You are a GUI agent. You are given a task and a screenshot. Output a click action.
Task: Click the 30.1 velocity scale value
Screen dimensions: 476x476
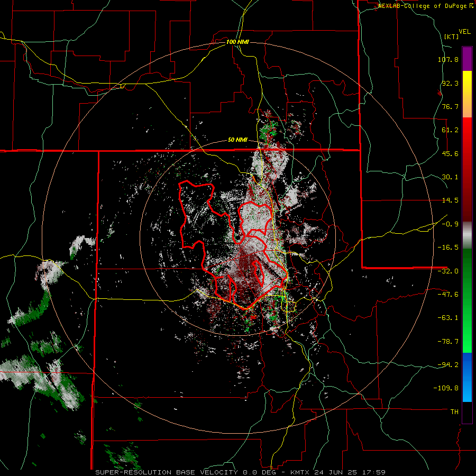point(450,177)
